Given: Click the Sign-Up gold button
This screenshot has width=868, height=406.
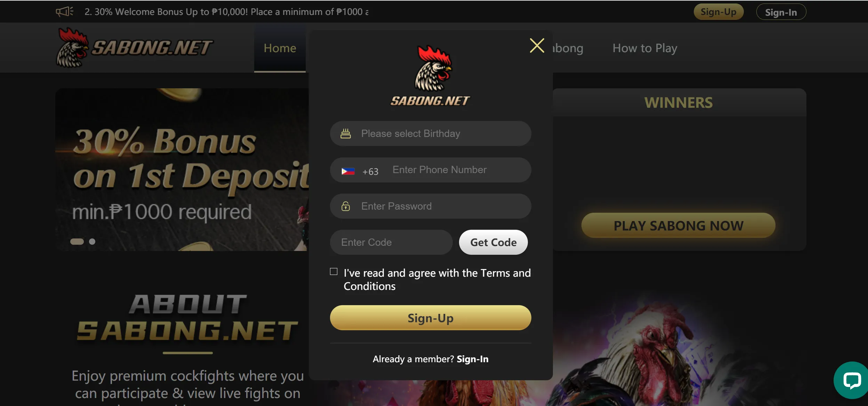Looking at the screenshot, I should tap(431, 317).
